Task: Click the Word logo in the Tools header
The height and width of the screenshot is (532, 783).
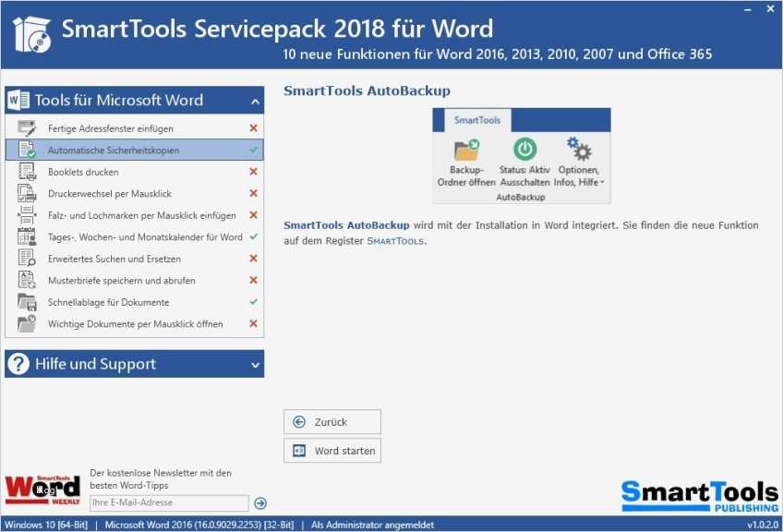Action: tap(18, 100)
